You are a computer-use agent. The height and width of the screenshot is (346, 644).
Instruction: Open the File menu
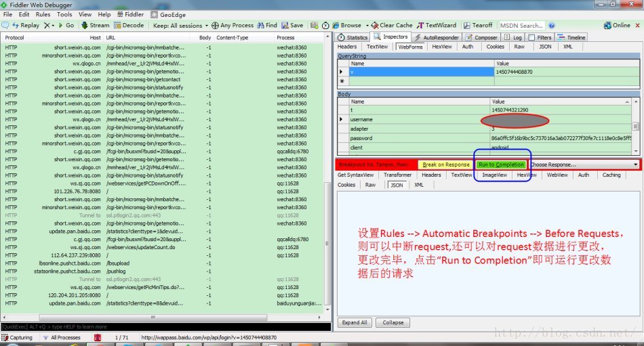(x=8, y=14)
